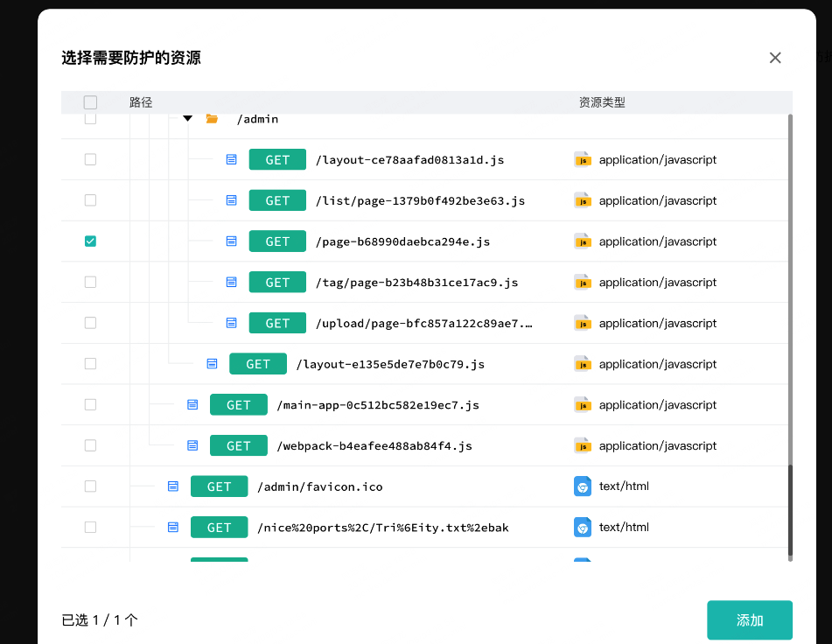The image size is (832, 644).
Task: Click GET badge of /webpack-b4eafee488ab84f4.js
Action: tap(239, 445)
